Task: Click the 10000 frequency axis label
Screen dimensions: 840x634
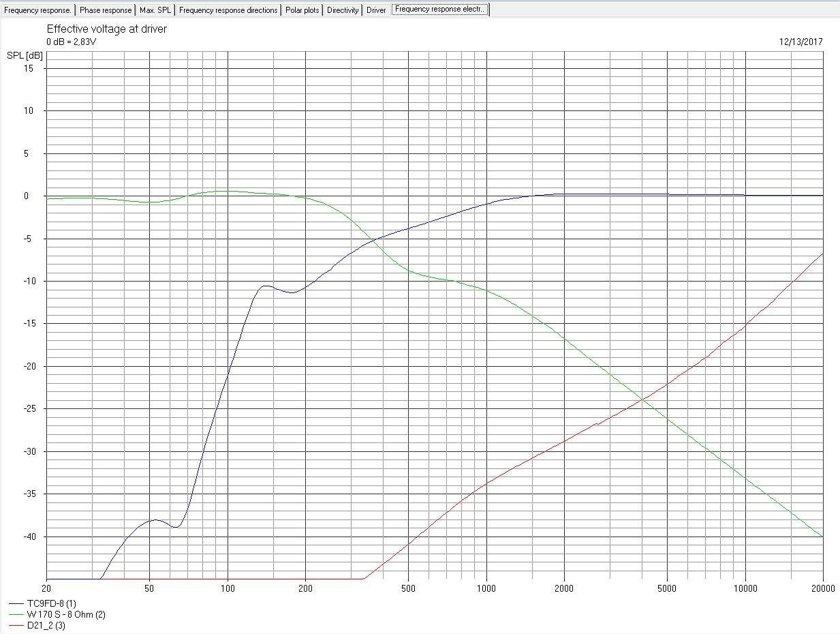Action: point(745,588)
